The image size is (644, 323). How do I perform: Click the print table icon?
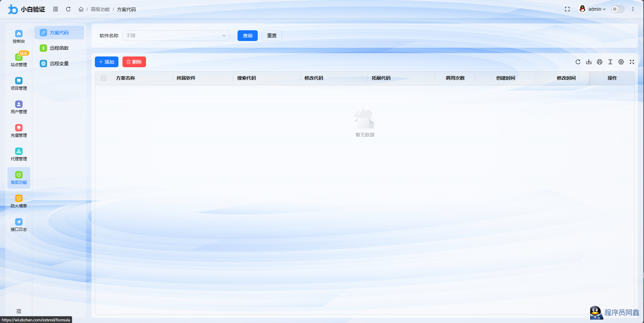tap(599, 62)
